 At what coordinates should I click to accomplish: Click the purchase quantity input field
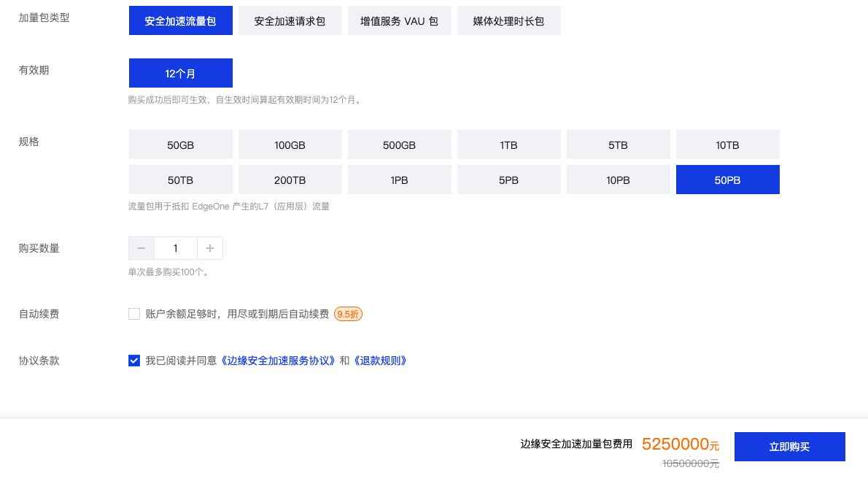pyautogui.click(x=176, y=248)
